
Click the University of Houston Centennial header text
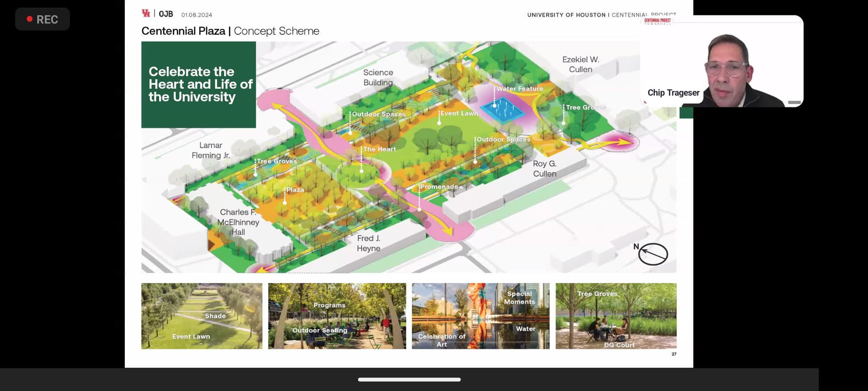(x=601, y=15)
